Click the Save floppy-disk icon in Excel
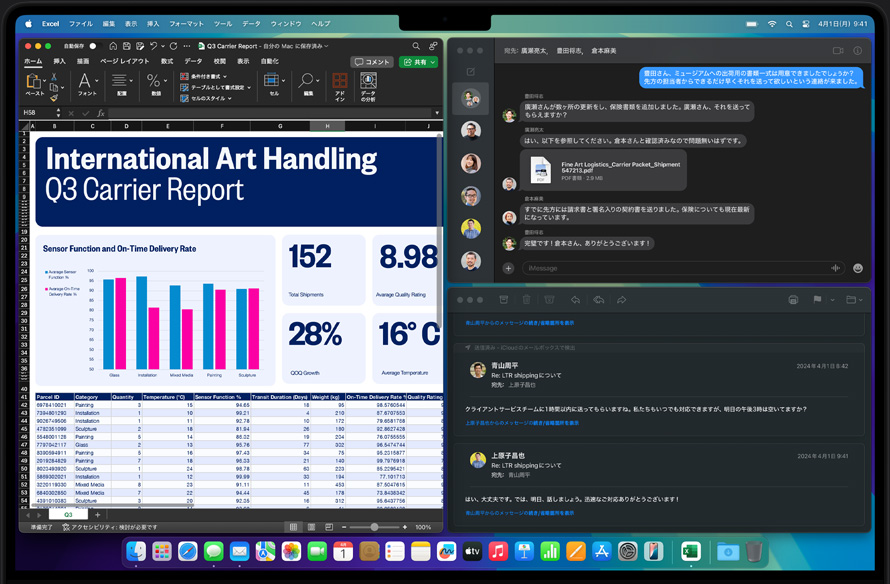 (x=127, y=46)
